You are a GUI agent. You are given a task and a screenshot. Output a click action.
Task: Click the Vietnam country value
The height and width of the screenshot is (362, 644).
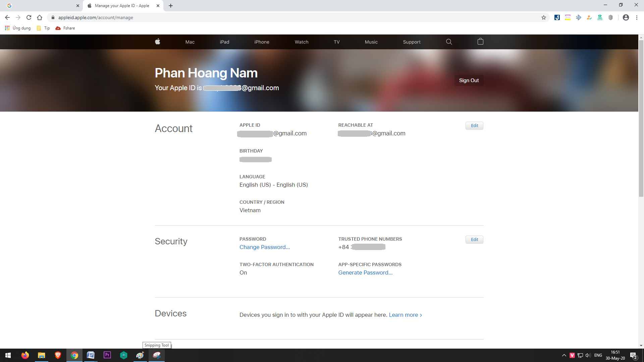tap(250, 210)
